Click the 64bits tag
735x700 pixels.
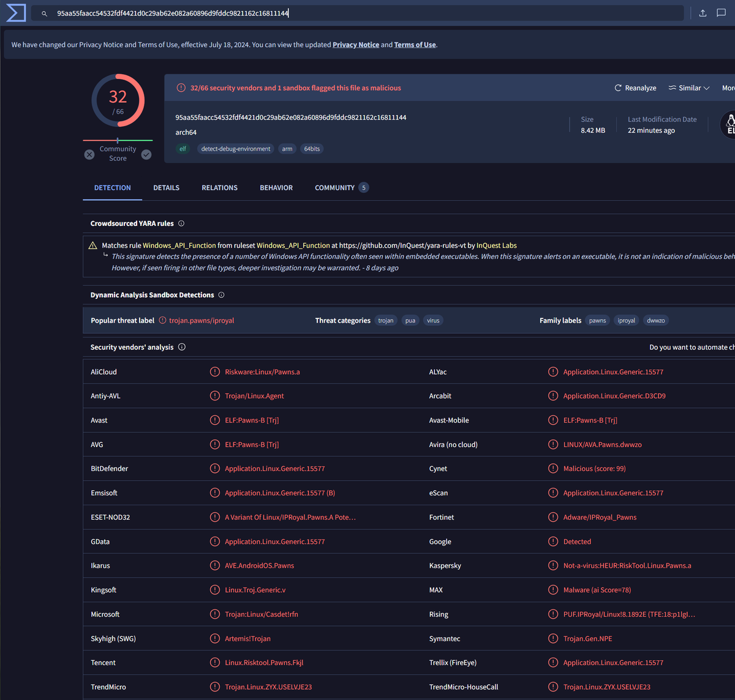tap(312, 149)
